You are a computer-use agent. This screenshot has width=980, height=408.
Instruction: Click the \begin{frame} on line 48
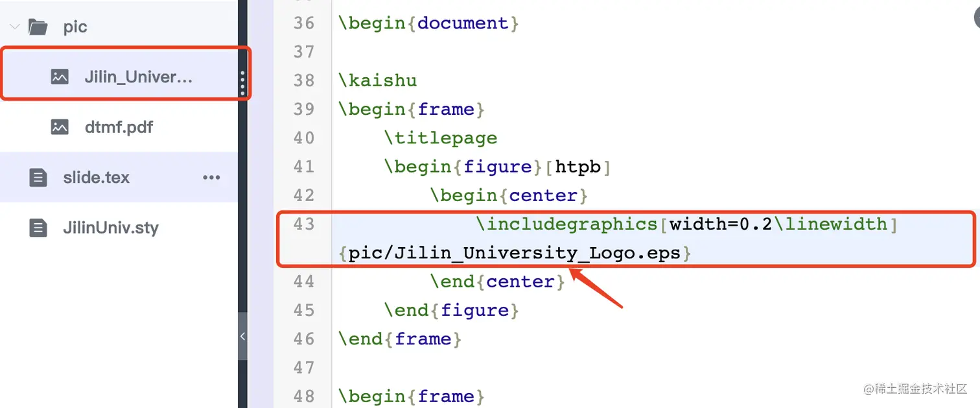[x=411, y=396]
